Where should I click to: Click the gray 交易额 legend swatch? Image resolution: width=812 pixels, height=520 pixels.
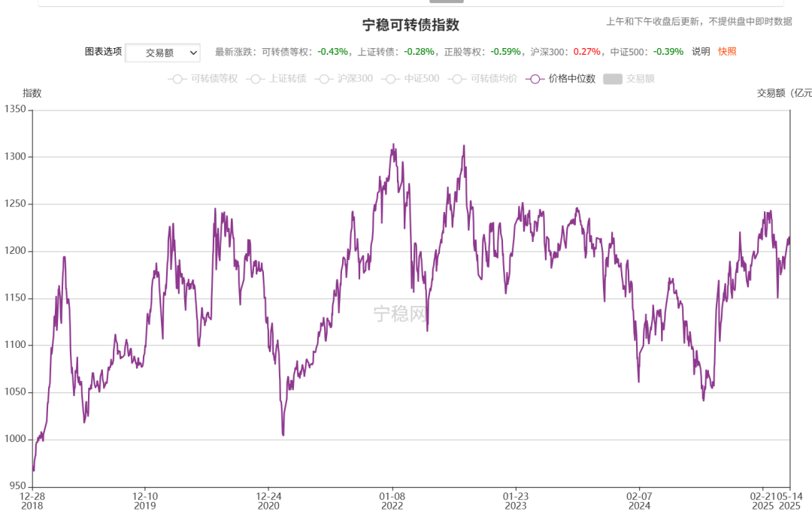click(x=613, y=79)
